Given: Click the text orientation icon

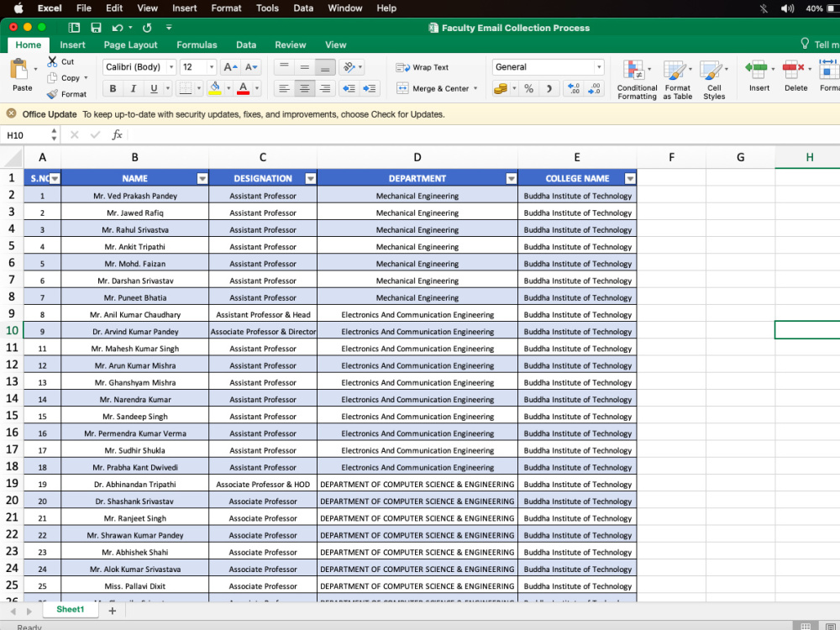Looking at the screenshot, I should [349, 67].
